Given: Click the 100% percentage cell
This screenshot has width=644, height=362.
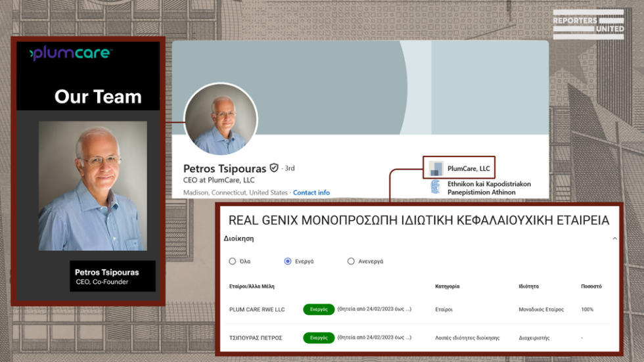Looking at the screenshot, I should 587,309.
